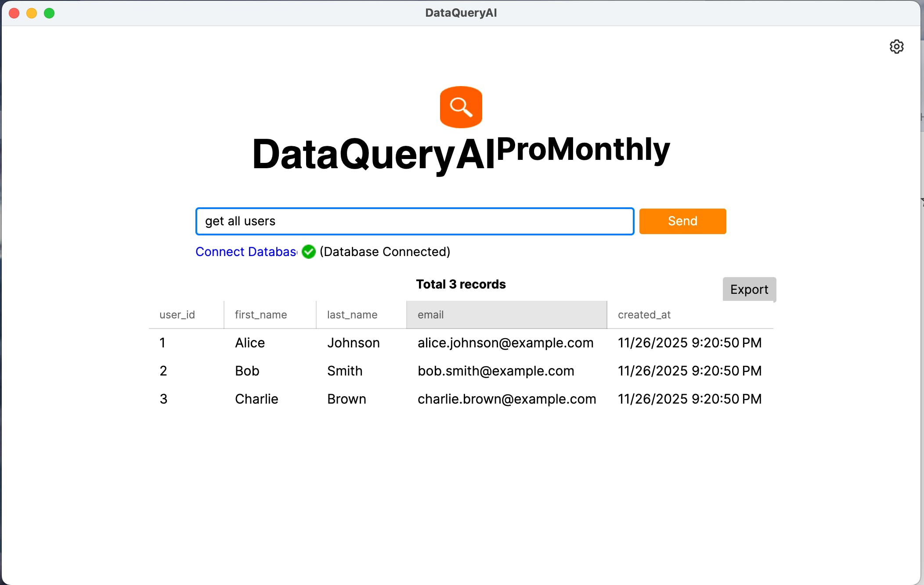Screen dimensions: 924x585
Task: Select the Brown last name cell
Action: point(346,399)
